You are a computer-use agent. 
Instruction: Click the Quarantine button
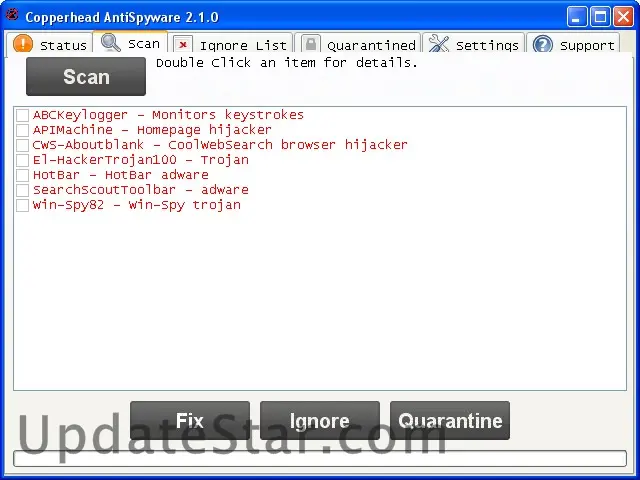click(450, 420)
